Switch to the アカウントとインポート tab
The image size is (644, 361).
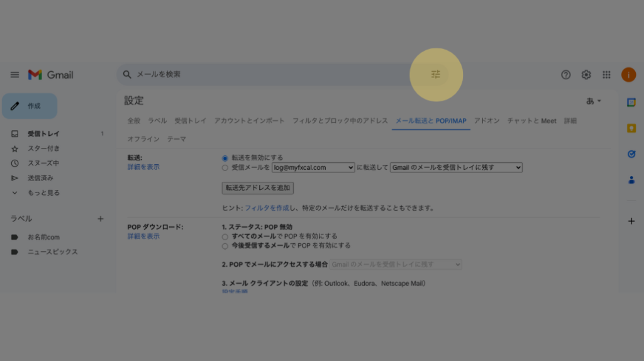click(249, 121)
